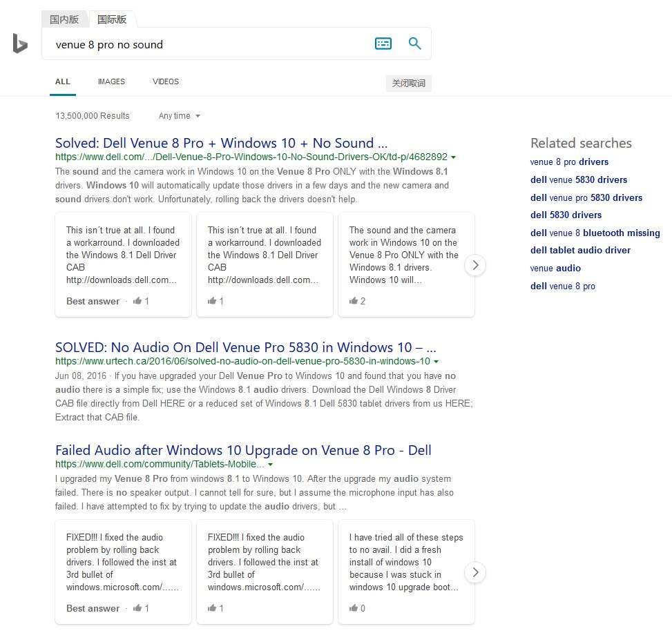
Task: Open the on-screen keyboard icon in search box
Action: click(x=383, y=43)
